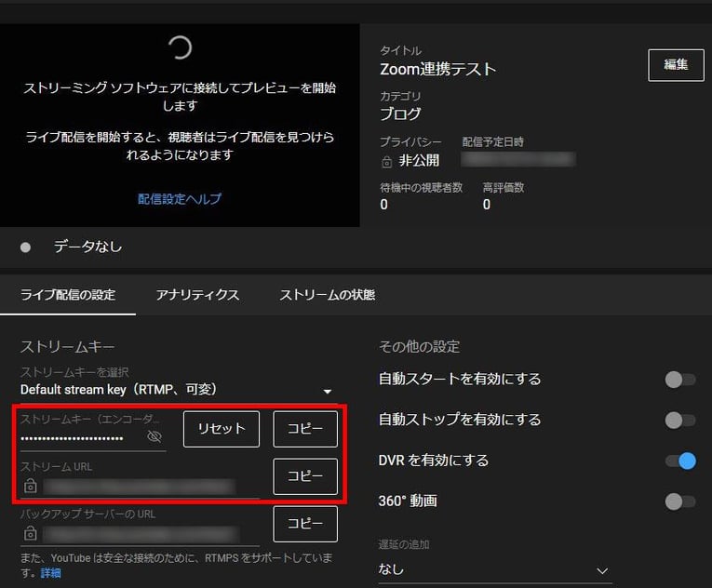Viewport: 712px width, 588px height.
Task: Click the lock icon beside ストリーム URL
Action: [x=31, y=486]
